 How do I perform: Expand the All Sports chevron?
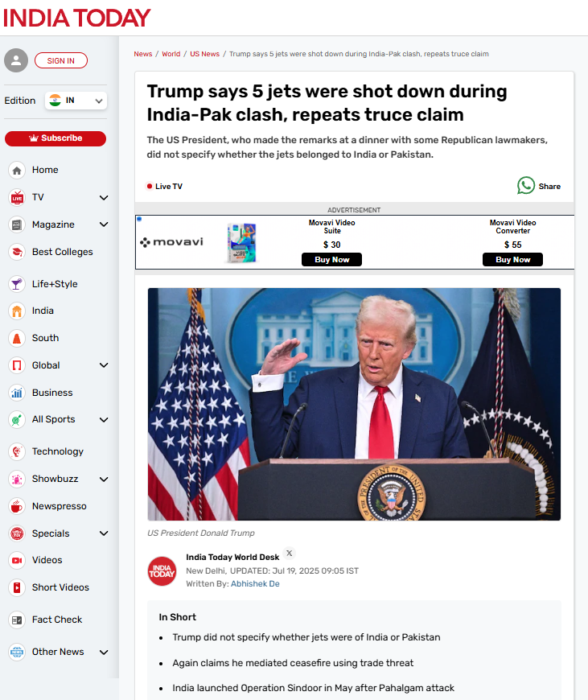pos(104,420)
